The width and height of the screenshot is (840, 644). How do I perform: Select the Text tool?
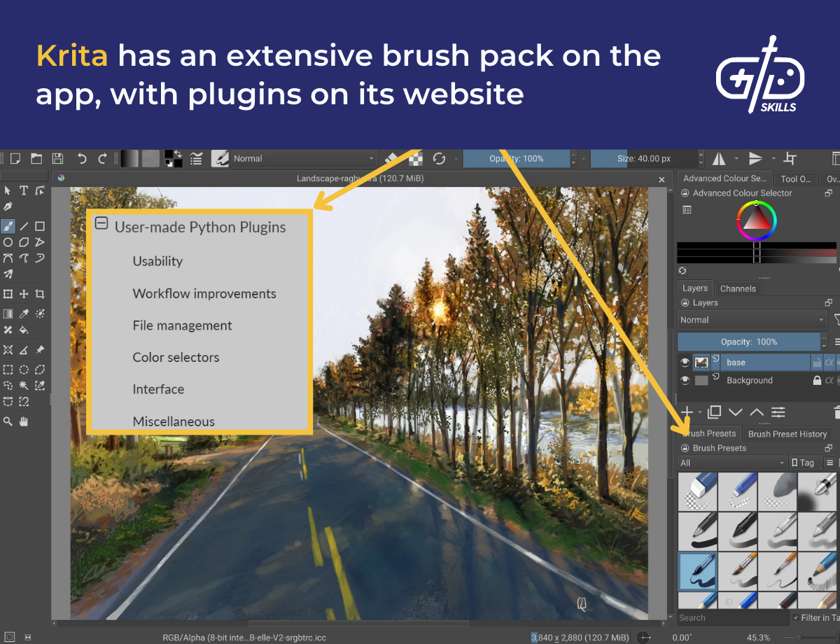24,190
